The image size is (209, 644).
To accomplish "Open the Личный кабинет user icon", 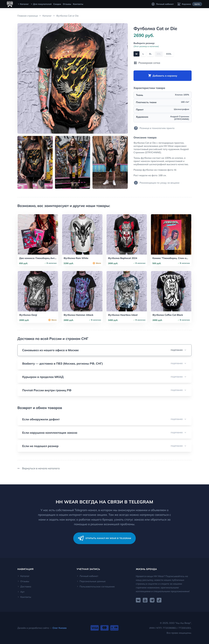I will pyautogui.click(x=153, y=4).
